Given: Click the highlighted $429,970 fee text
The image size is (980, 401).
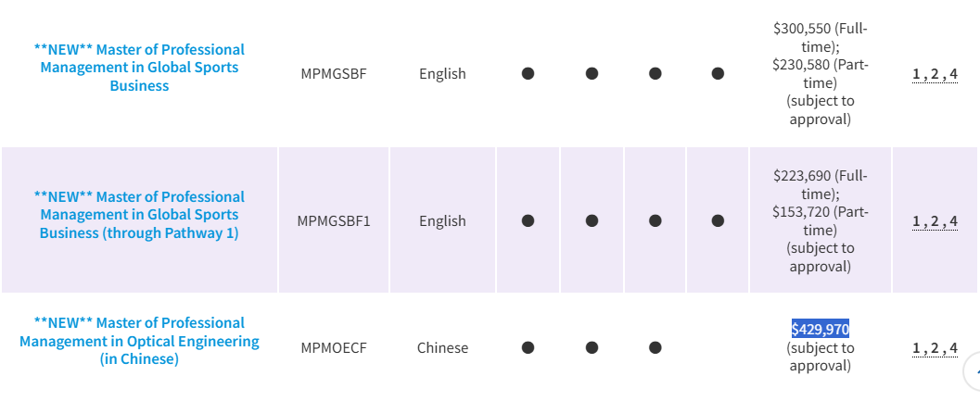Looking at the screenshot, I should coord(820,329).
